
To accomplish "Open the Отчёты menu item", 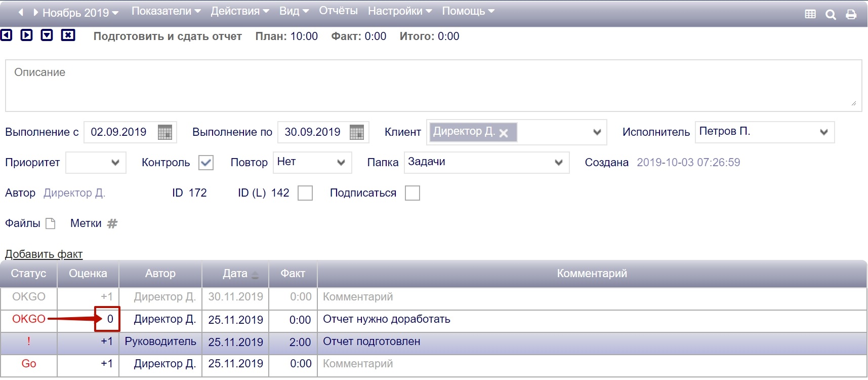I will (338, 11).
